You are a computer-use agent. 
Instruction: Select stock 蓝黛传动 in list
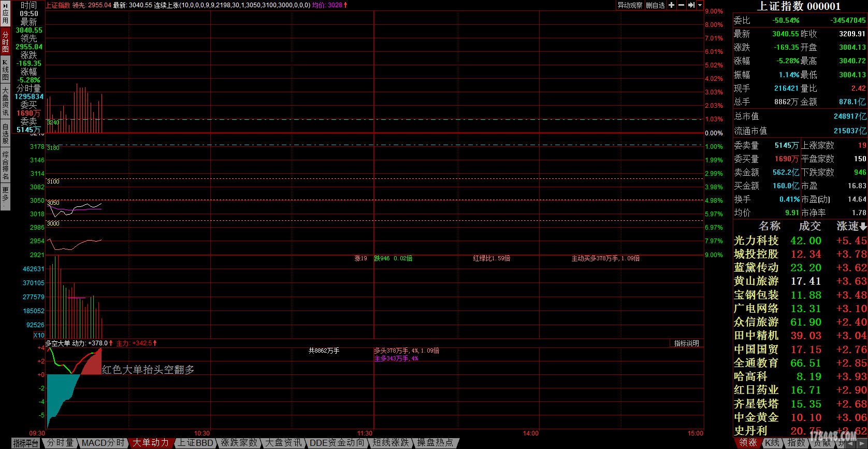coord(800,268)
